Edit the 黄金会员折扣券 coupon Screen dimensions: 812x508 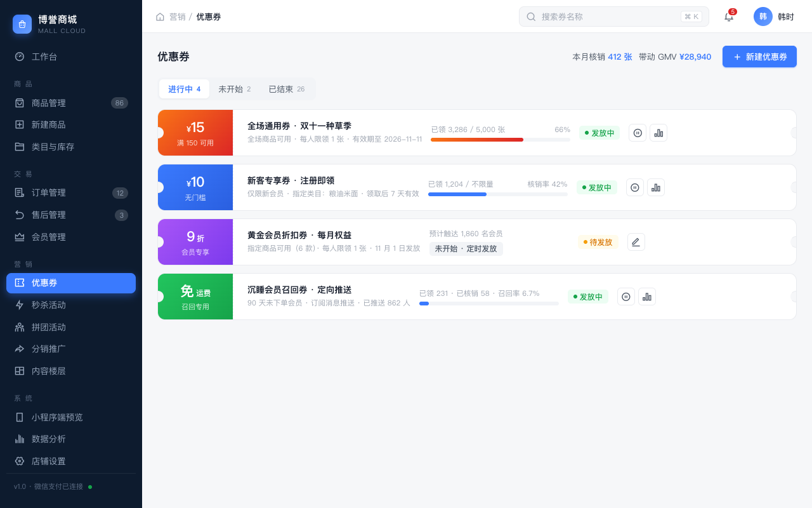tap(636, 242)
